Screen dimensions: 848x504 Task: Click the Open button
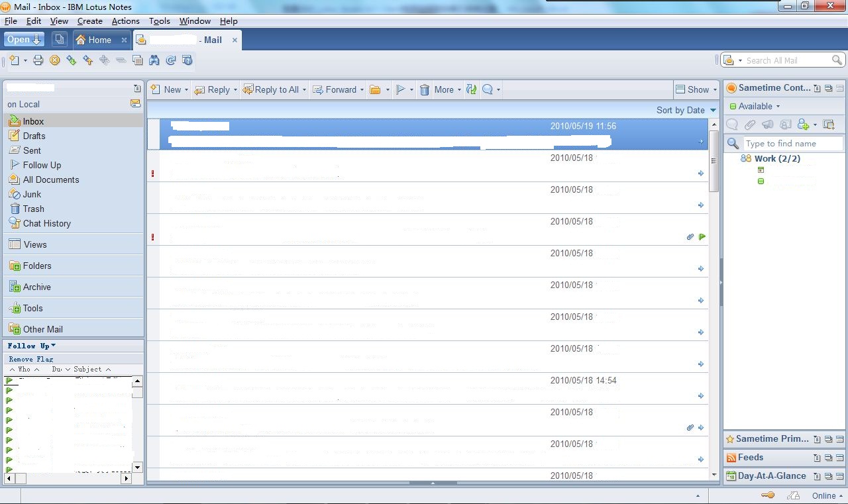[x=24, y=40]
